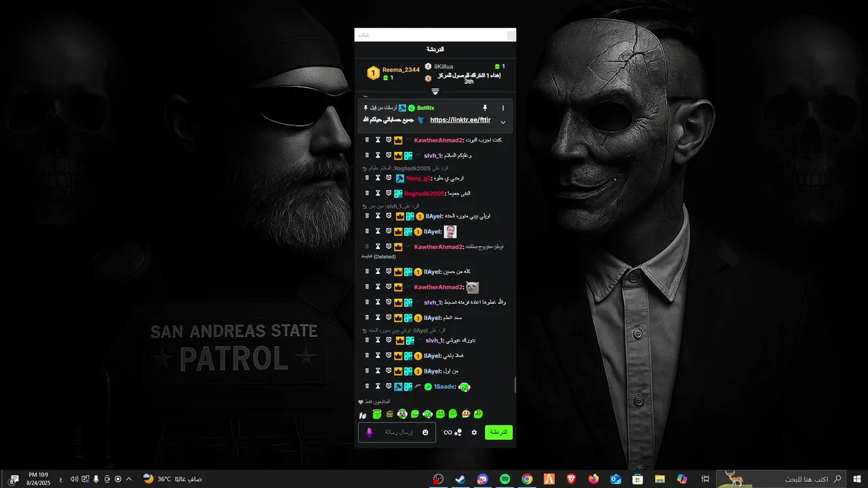Open Spotify from the taskbar
The height and width of the screenshot is (488, 868).
(x=505, y=479)
